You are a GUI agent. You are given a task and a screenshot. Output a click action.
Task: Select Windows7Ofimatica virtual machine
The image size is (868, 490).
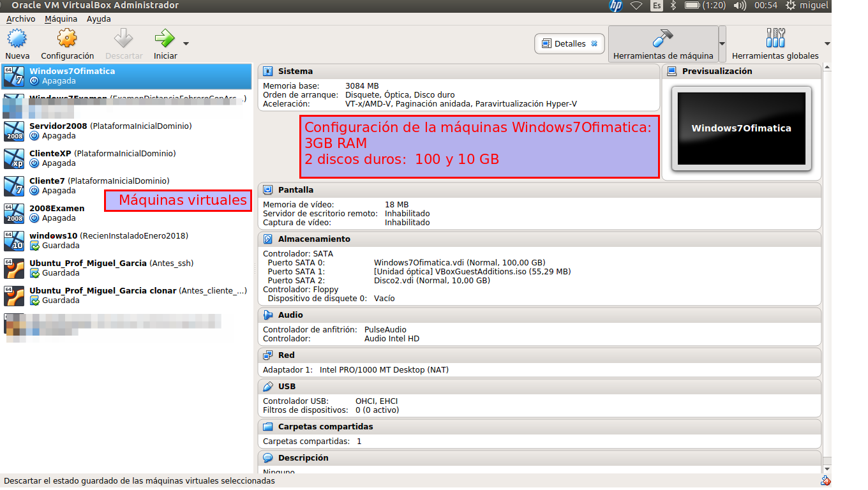[126, 76]
